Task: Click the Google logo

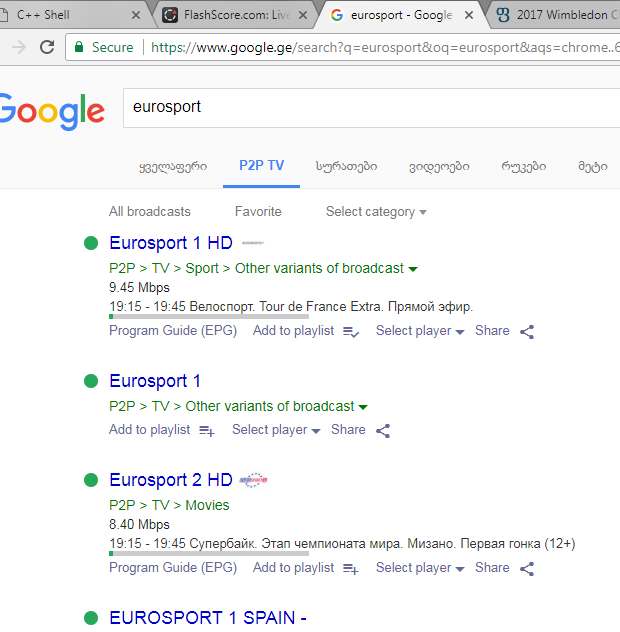Action: click(52, 111)
